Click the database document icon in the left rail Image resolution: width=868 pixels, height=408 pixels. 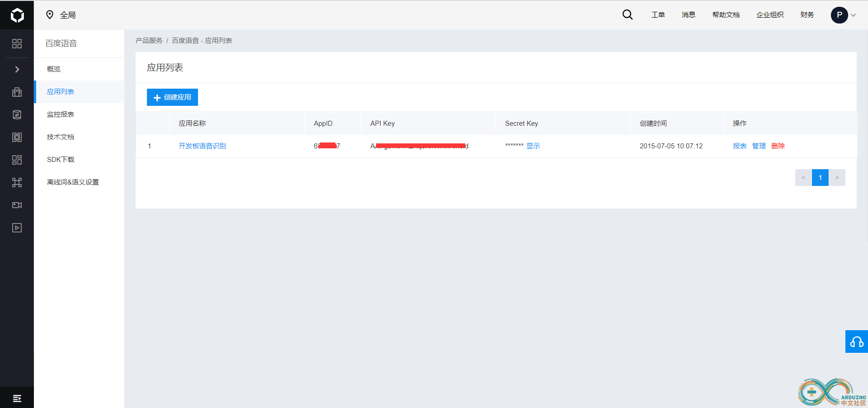click(17, 114)
